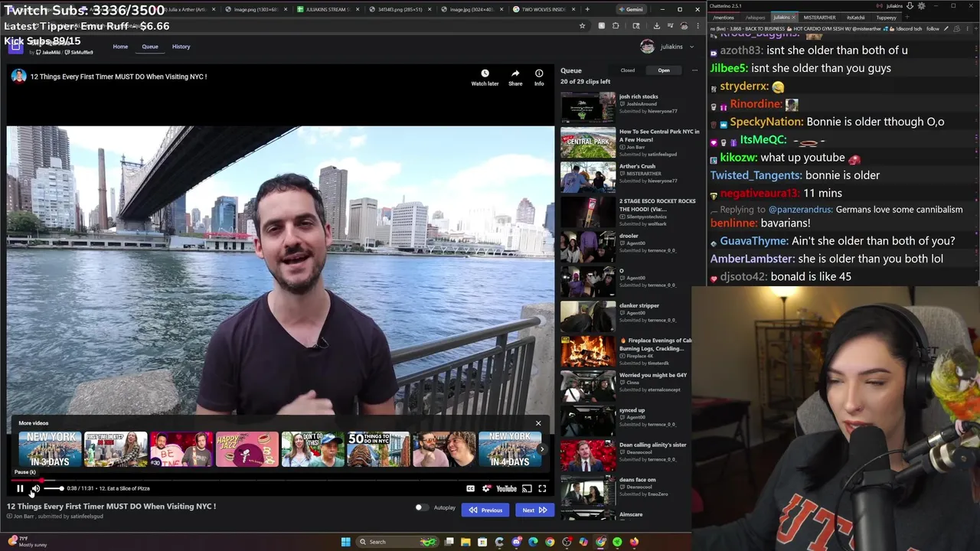This screenshot has width=980, height=551.
Task: Open the 50 THINGS TO DO IN NYC thumbnail
Action: click(x=378, y=449)
